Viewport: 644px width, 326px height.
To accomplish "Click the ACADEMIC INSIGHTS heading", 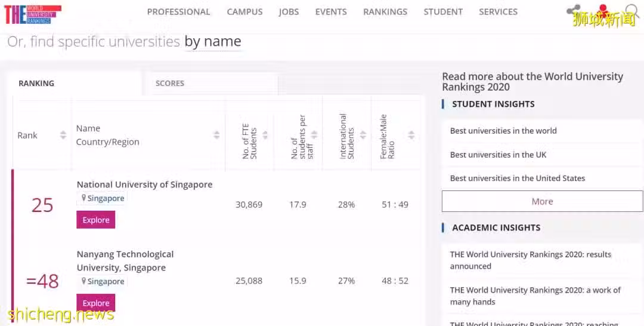I will tap(496, 227).
